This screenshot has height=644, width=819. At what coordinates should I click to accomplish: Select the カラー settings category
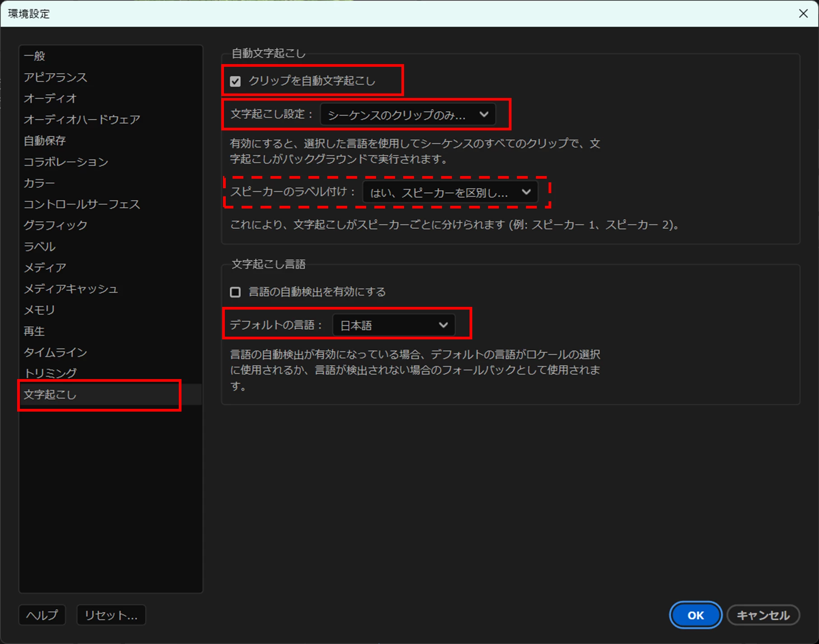tap(38, 183)
